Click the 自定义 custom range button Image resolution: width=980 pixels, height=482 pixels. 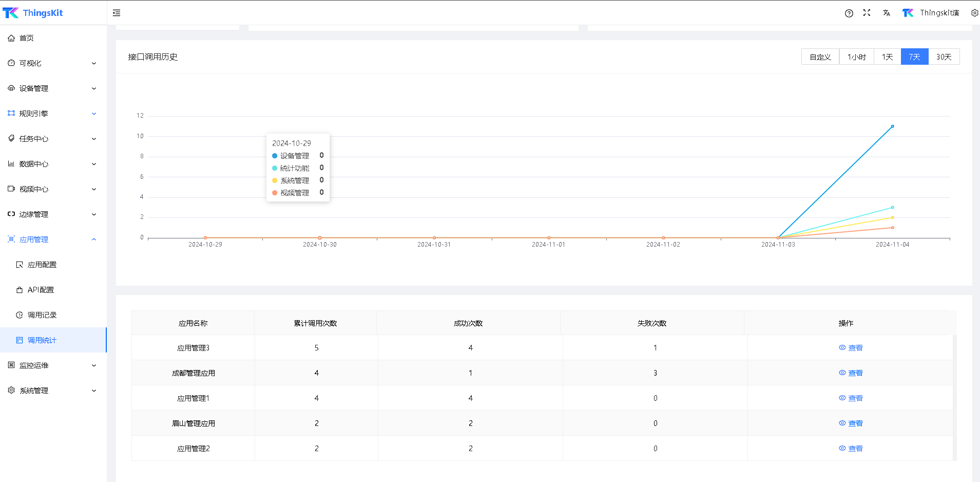[820, 57]
